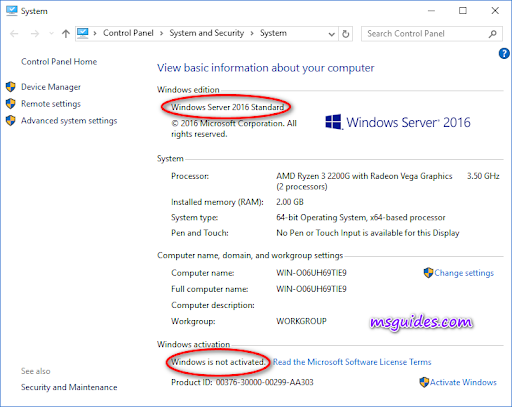Screen dimensions: 512x407
Task: Open Control Panel breadcrumb
Action: [128, 33]
